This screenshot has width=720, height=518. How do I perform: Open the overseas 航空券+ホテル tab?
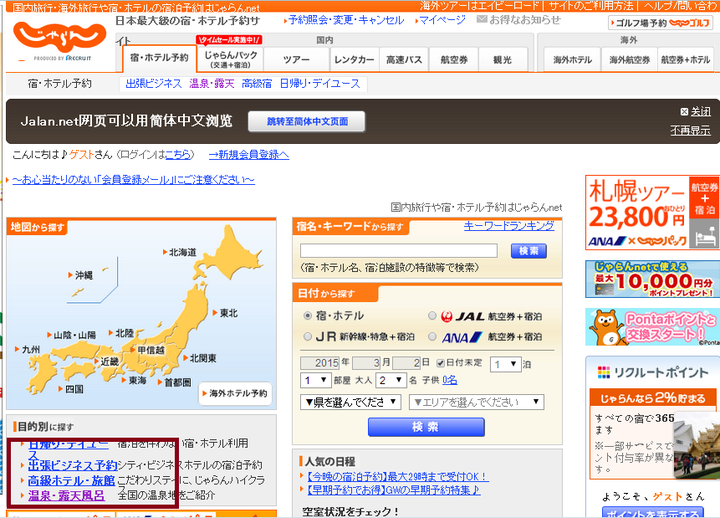686,60
